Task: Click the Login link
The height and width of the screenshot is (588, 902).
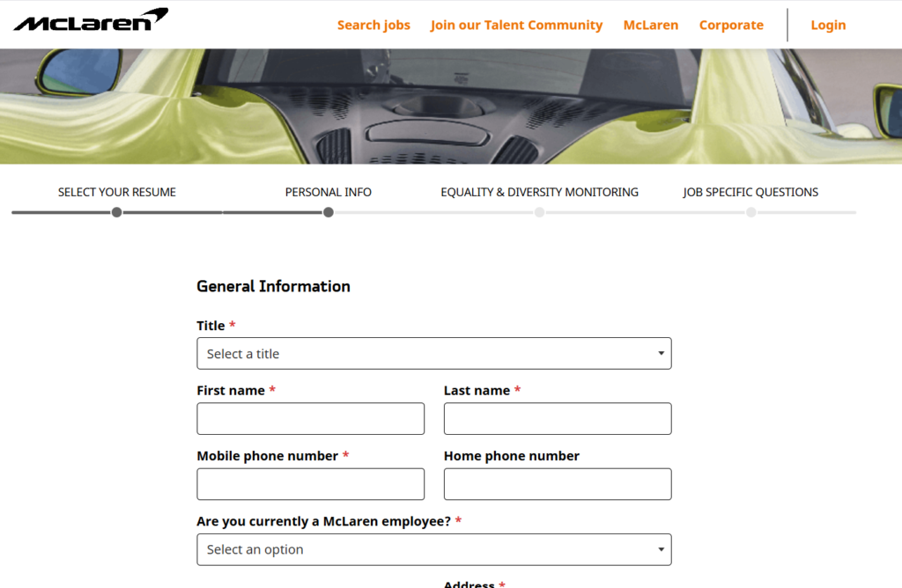Action: [828, 26]
